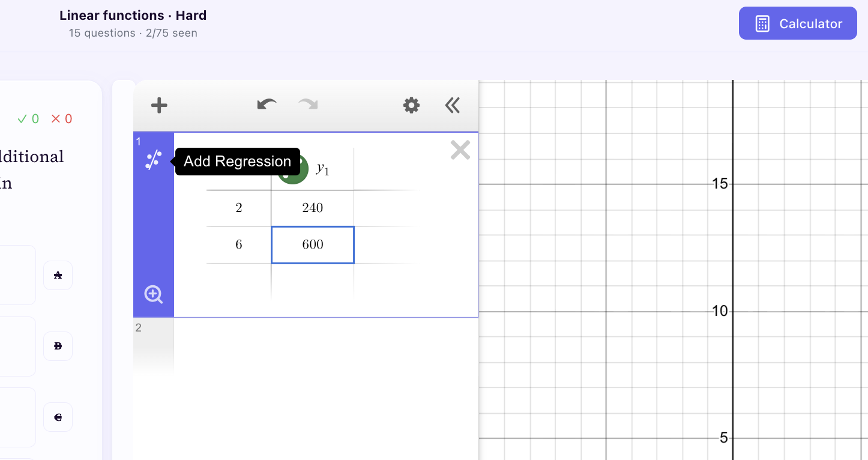The image size is (868, 460).
Task: Delete the table with the X
Action: pyautogui.click(x=460, y=150)
